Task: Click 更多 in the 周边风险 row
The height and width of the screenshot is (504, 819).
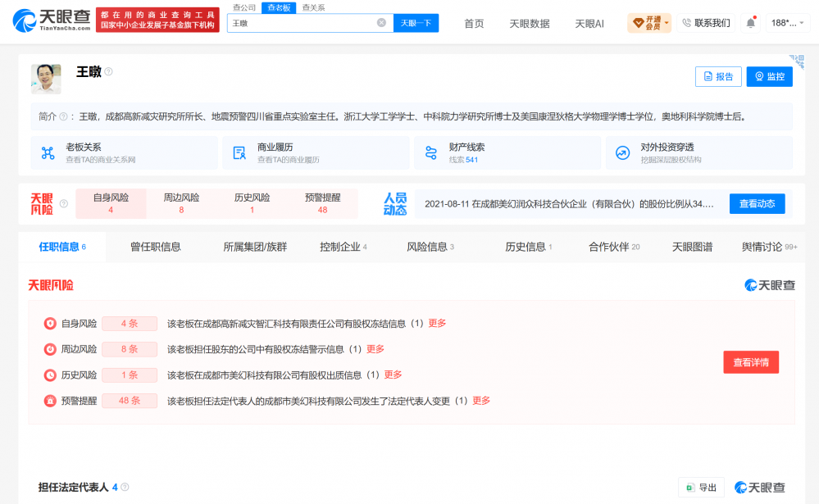Action: tap(375, 349)
